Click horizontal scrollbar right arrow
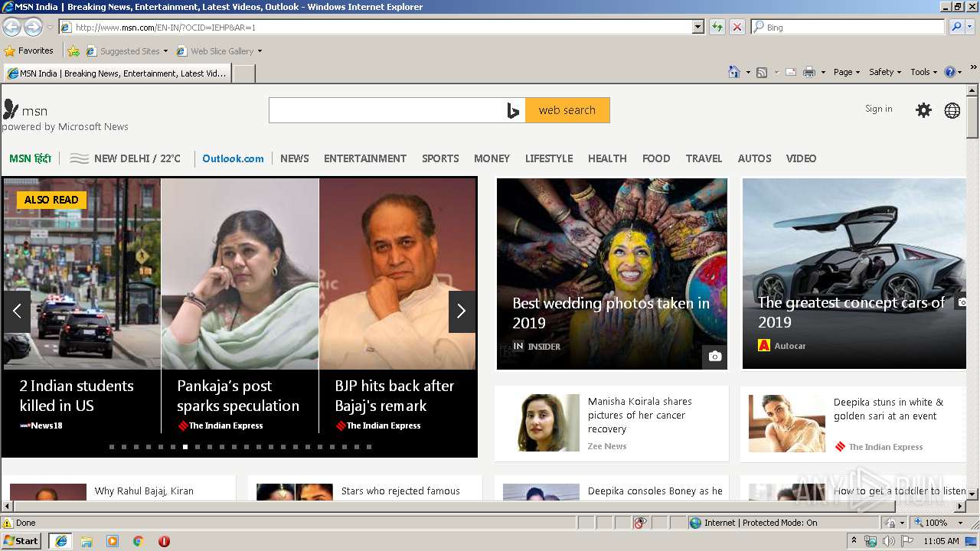Screen dimensions: 980x551 point(960,507)
